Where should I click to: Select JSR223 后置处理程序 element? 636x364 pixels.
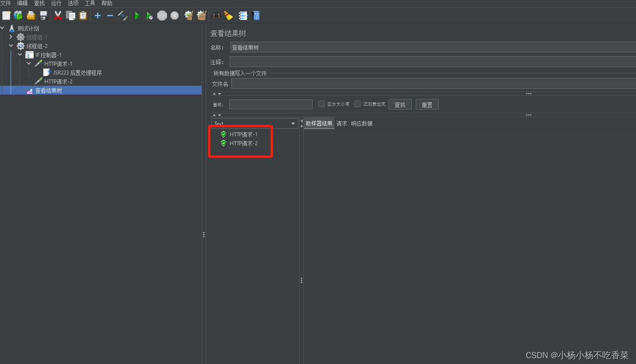click(x=77, y=73)
